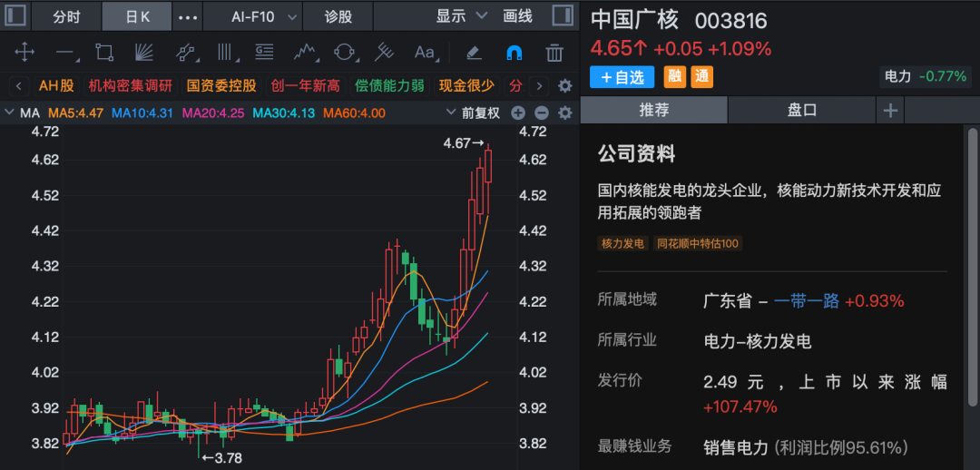Switch to the 盘口 tab
This screenshot has width=980, height=470.
point(801,110)
